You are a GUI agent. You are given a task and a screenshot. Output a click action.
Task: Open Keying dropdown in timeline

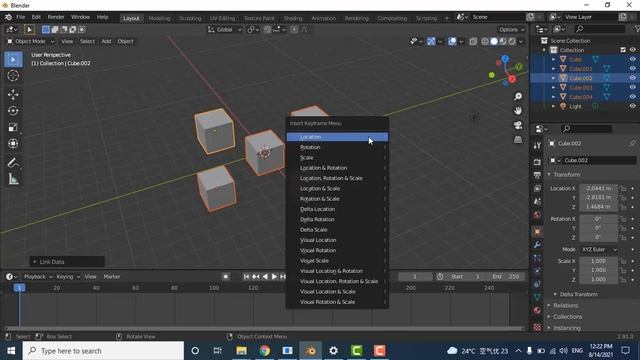68,276
